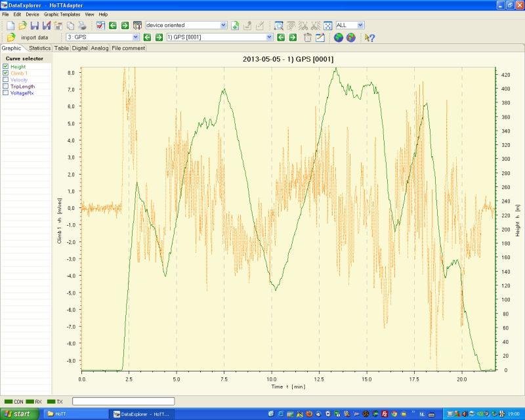Enable the VoltageRx curve checkbox

coord(5,93)
